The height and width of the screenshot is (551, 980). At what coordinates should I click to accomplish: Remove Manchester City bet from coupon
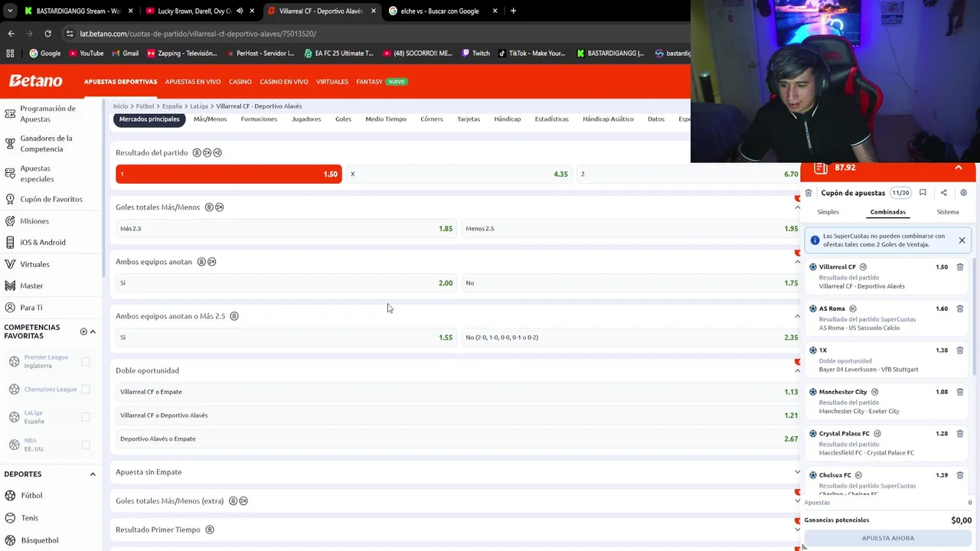click(x=960, y=392)
